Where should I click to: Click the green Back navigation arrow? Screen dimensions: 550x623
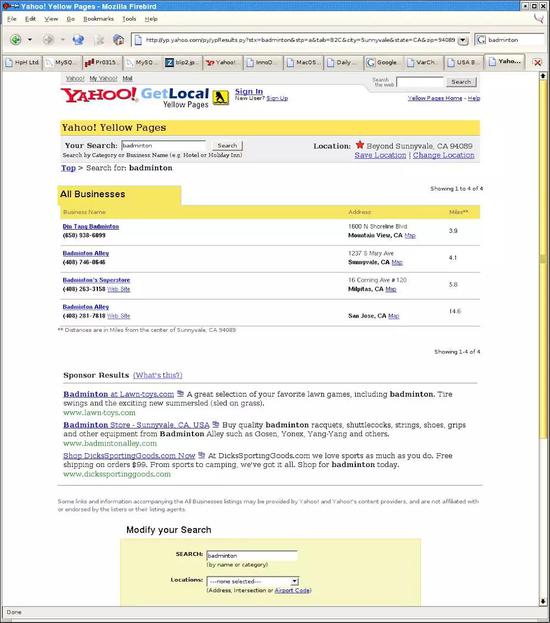15,40
